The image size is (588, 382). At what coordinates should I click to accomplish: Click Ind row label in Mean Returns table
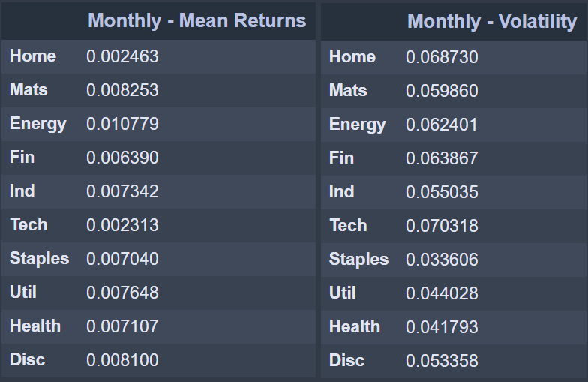[22, 191]
